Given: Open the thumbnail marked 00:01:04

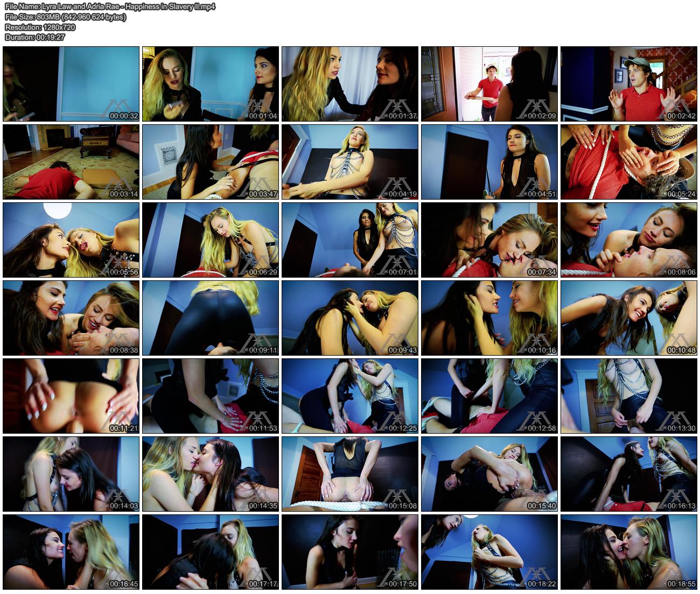Looking at the screenshot, I should [x=211, y=84].
